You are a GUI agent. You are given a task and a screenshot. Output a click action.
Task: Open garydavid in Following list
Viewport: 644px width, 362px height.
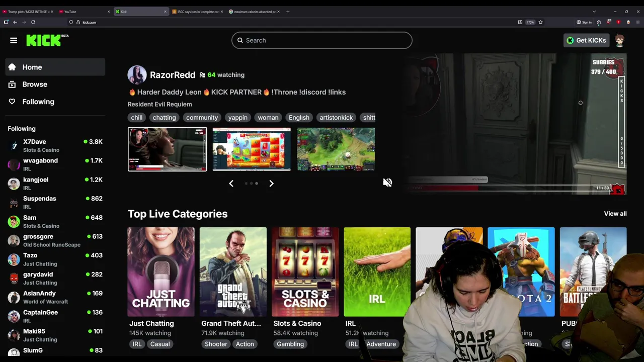pyautogui.click(x=55, y=279)
